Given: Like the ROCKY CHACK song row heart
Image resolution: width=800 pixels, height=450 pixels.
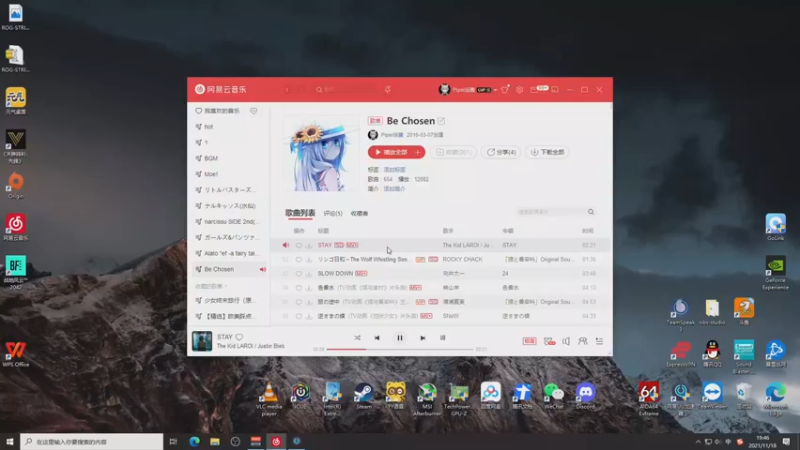Looking at the screenshot, I should point(299,260).
